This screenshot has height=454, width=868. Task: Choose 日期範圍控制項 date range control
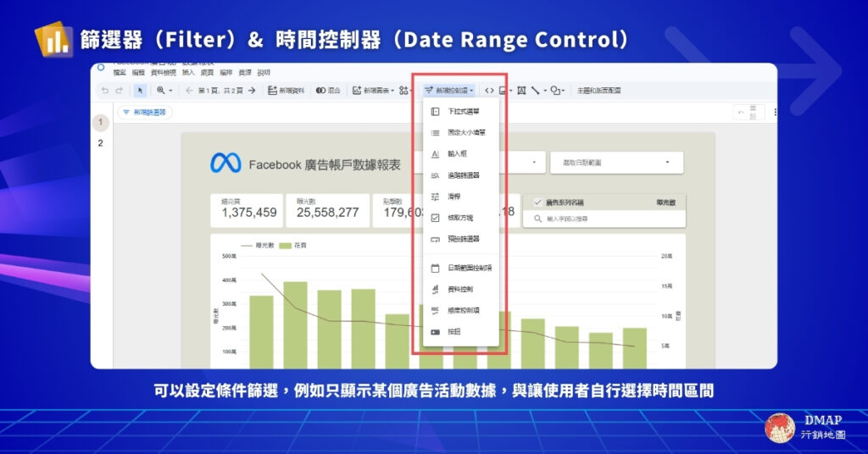[460, 269]
